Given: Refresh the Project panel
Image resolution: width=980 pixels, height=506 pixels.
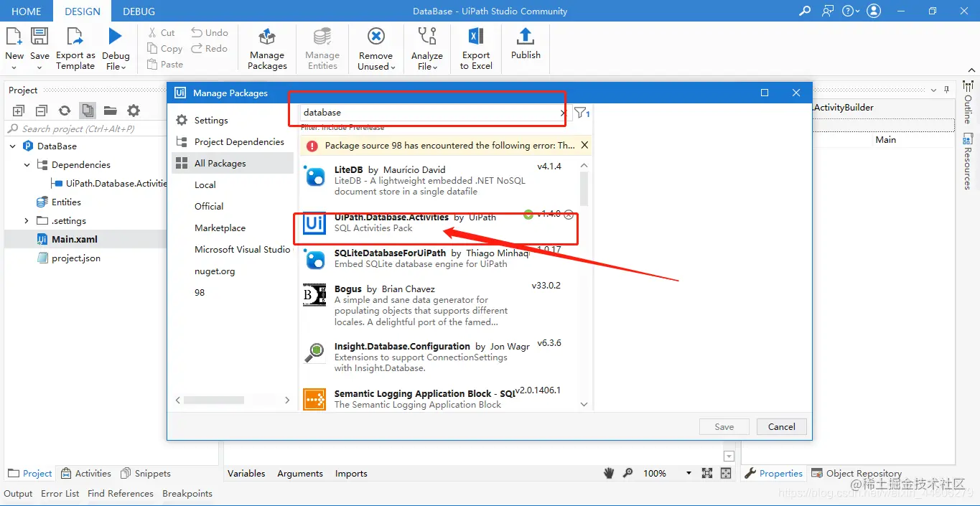Looking at the screenshot, I should (x=65, y=111).
